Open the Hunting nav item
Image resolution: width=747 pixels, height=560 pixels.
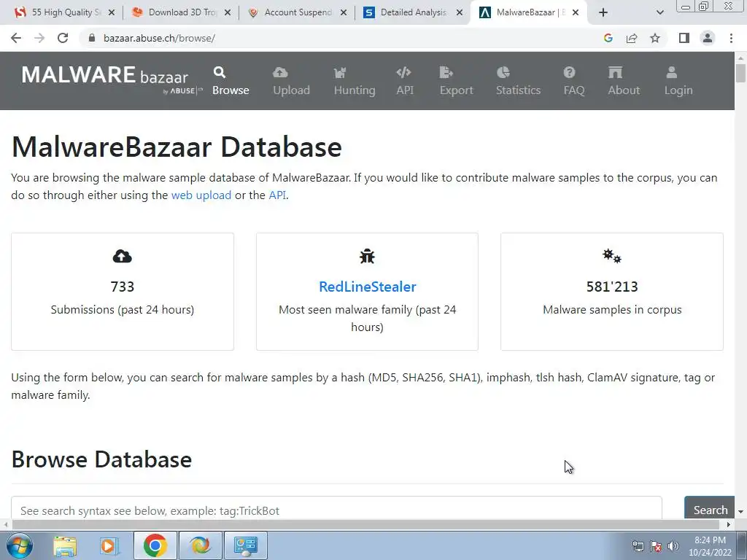[x=355, y=82]
